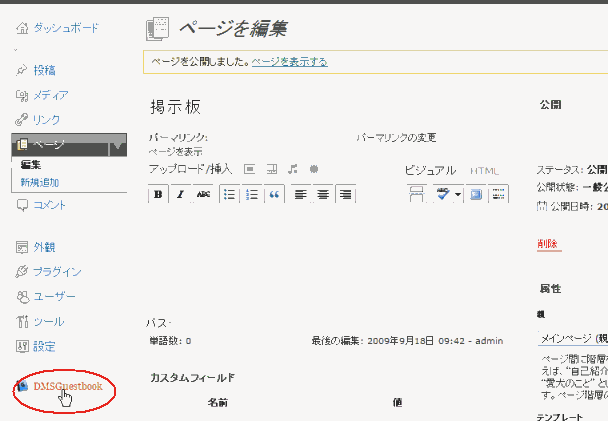This screenshot has width=608, height=421.
Task: Switch to the ビジュアル editor tab
Action: [x=430, y=171]
